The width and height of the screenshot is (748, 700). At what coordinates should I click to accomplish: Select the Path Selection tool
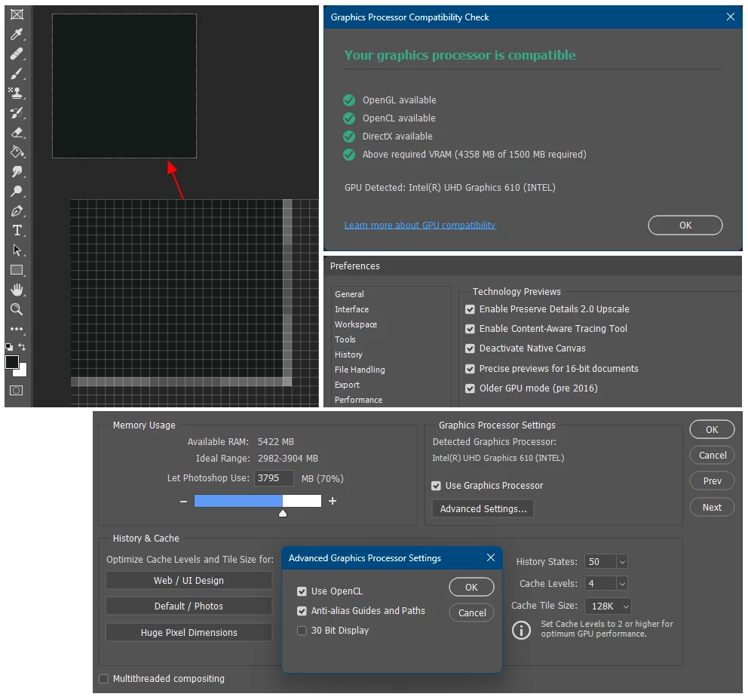(x=17, y=250)
